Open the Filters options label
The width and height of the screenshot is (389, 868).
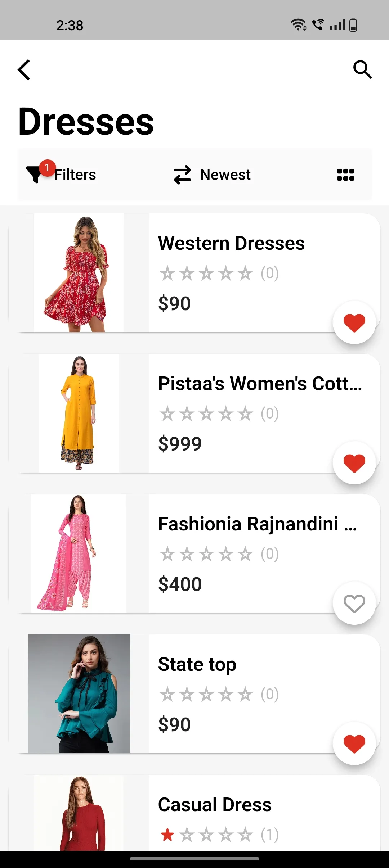[x=75, y=175]
